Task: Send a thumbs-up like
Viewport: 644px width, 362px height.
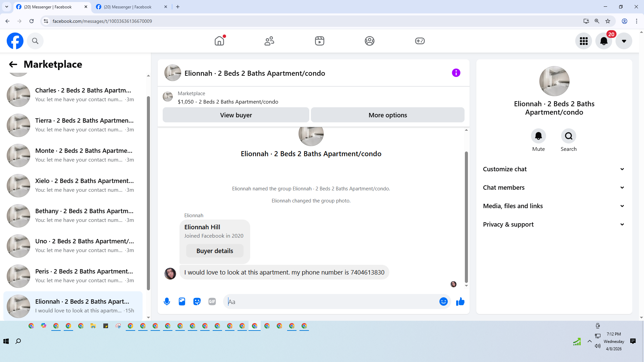Action: click(460, 302)
